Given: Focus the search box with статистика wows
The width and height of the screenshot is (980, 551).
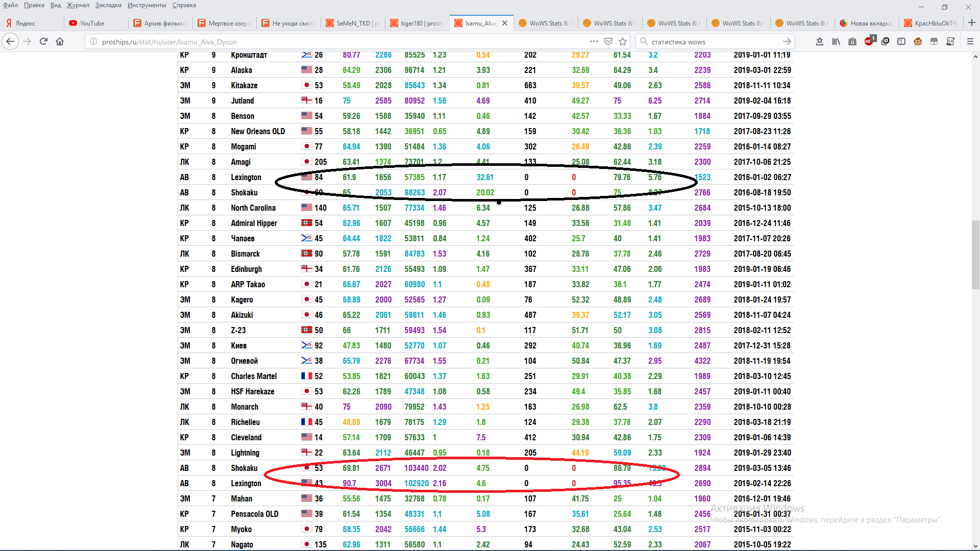Looking at the screenshot, I should tap(715, 42).
